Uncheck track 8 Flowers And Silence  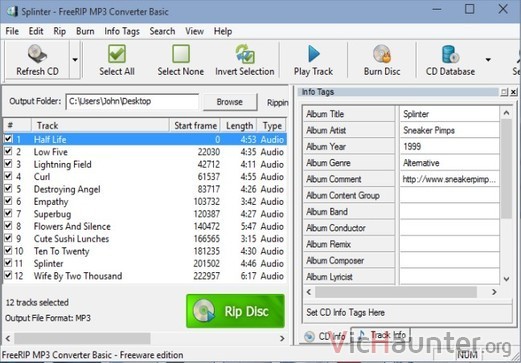coord(8,225)
